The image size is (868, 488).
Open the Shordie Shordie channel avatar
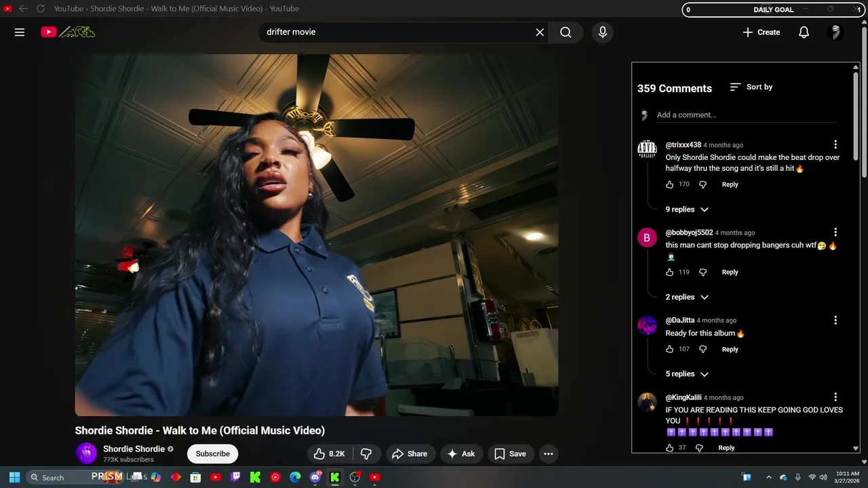click(86, 453)
